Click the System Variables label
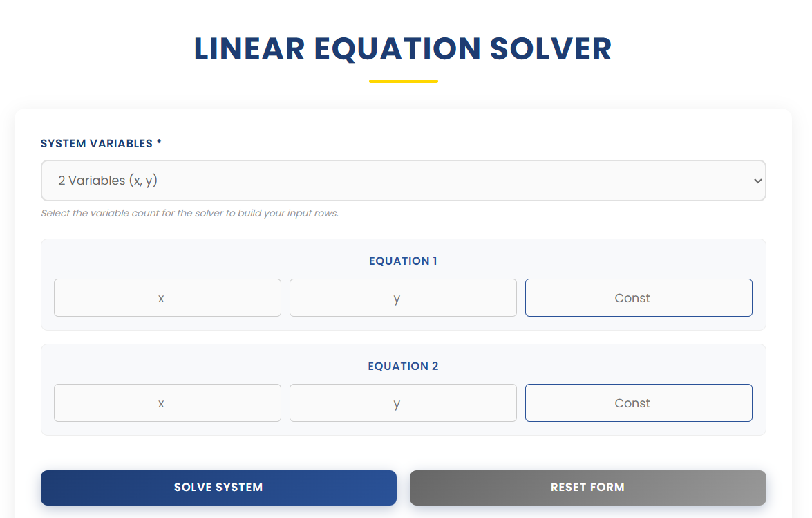The width and height of the screenshot is (812, 518). point(101,143)
